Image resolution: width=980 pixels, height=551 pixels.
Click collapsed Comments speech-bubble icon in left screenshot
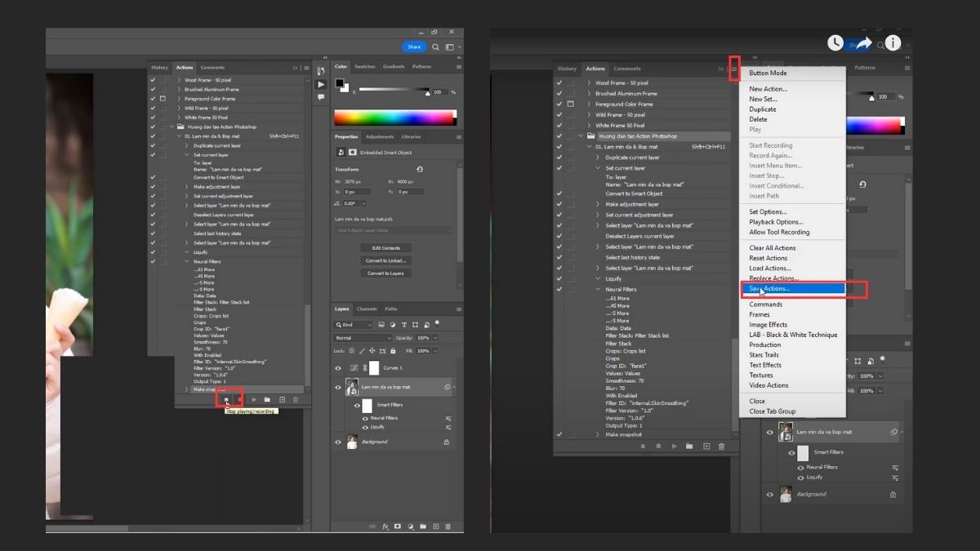click(321, 97)
